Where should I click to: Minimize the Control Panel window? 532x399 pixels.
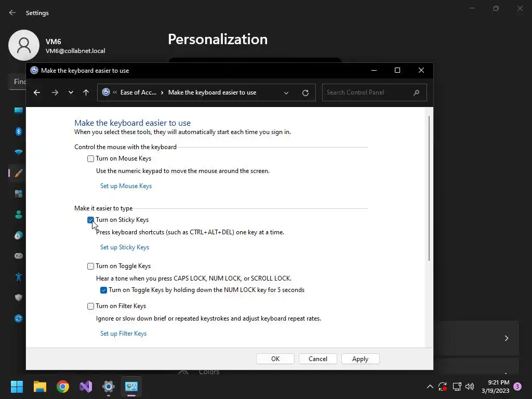pos(374,70)
